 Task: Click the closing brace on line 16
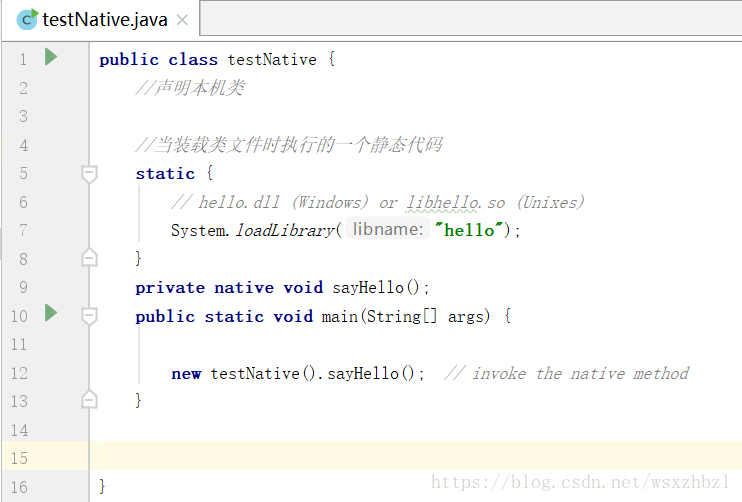click(x=102, y=486)
